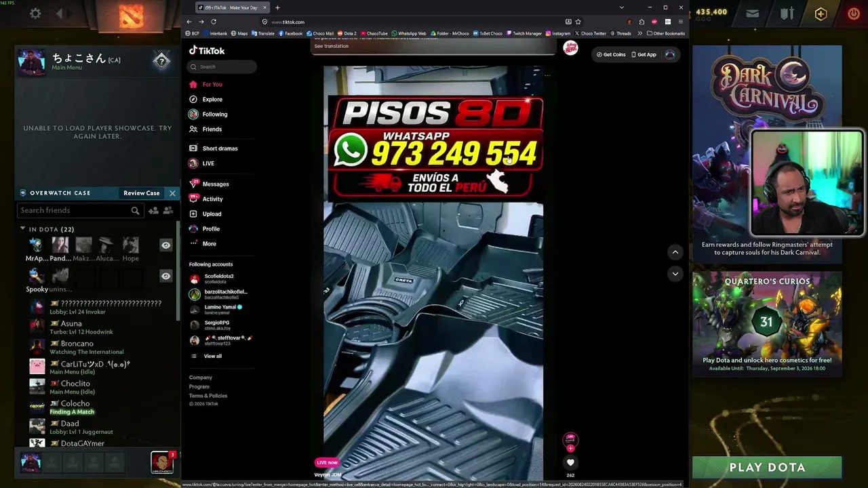Open the Dota friends group chat icon

pos(168,211)
